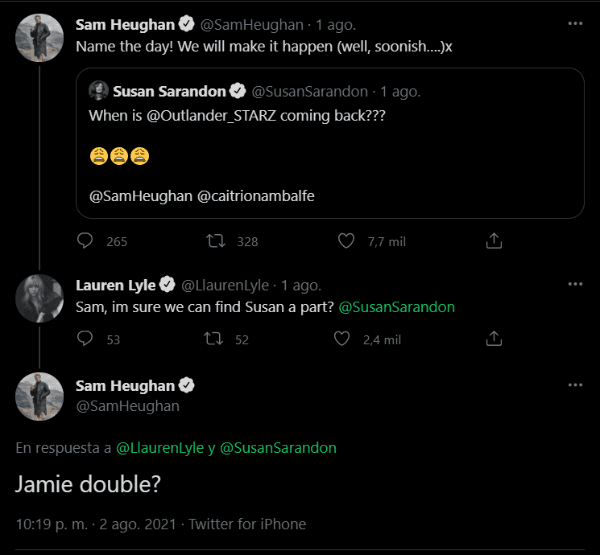600x555 pixels.
Task: Click @SusanSarandon in the reply-to line
Action: tap(277, 448)
